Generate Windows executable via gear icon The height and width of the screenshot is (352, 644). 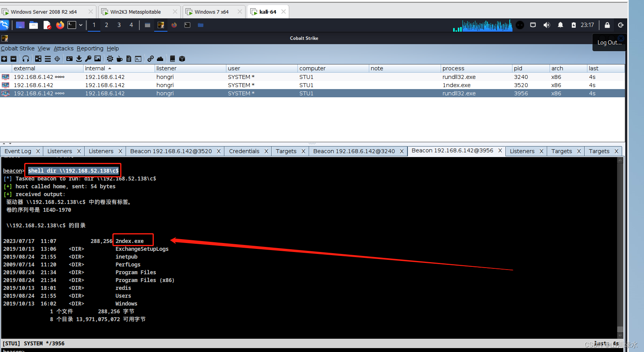click(110, 59)
